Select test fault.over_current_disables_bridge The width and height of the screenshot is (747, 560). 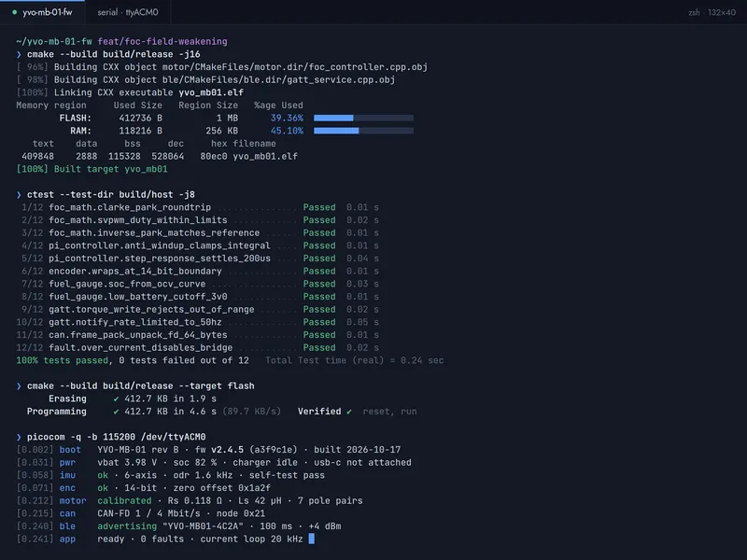[141, 347]
